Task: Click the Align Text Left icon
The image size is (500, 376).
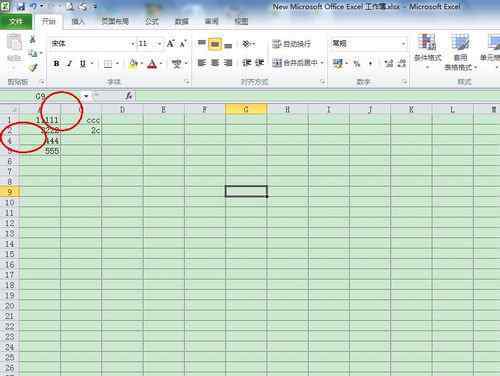Action: (202, 63)
